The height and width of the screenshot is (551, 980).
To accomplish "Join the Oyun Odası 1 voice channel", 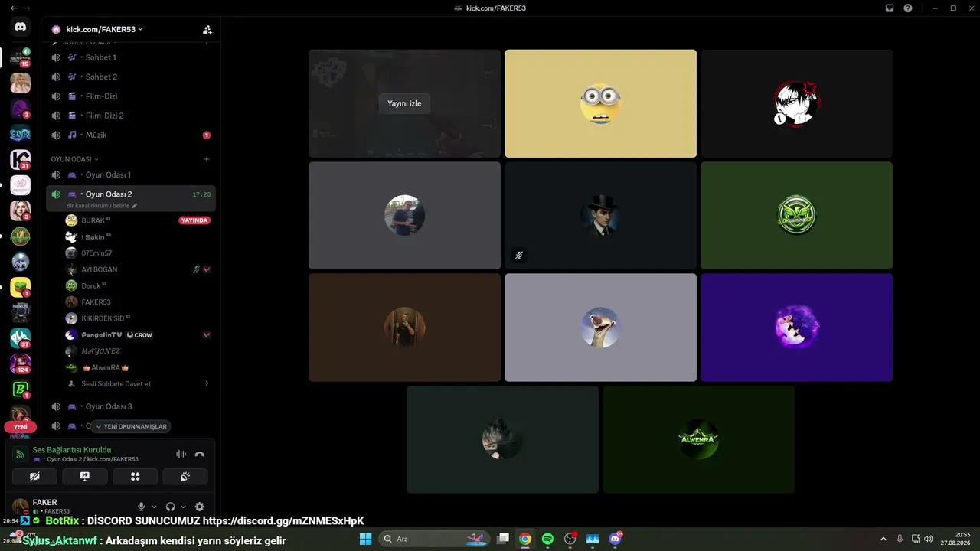I will (x=130, y=175).
